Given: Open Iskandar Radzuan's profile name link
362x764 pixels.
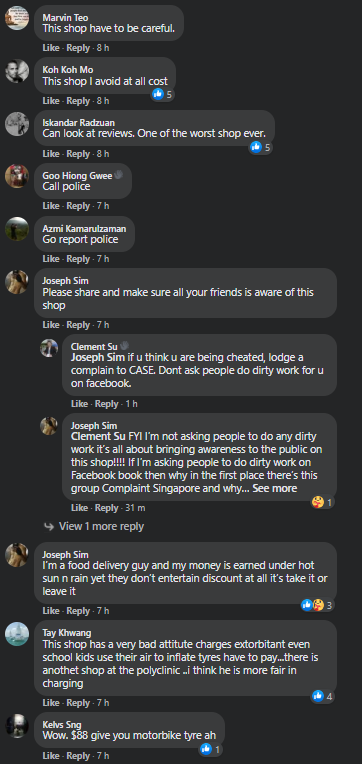Looking at the screenshot, I should [78, 123].
